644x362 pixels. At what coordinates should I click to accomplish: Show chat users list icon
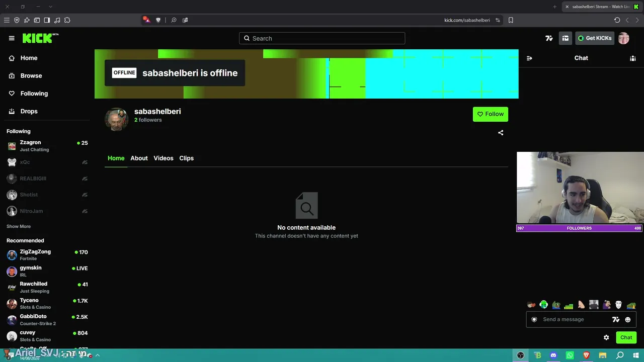[x=633, y=58]
